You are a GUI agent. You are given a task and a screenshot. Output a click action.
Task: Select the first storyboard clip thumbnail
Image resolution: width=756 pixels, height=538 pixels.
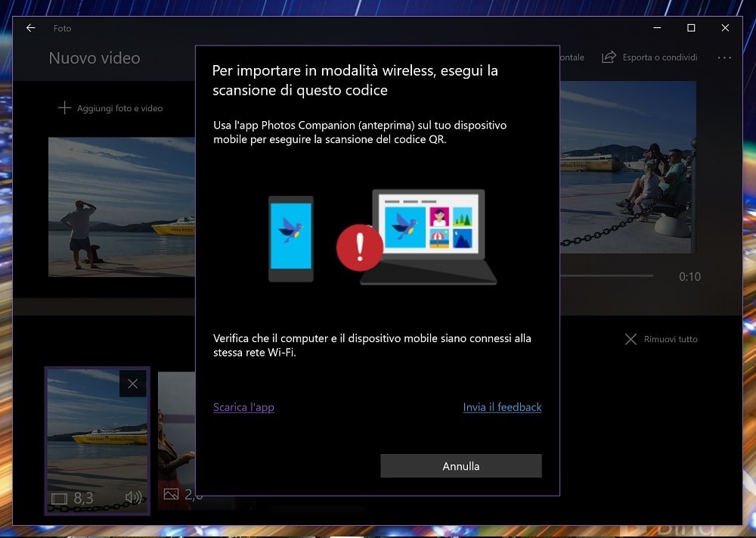[97, 440]
